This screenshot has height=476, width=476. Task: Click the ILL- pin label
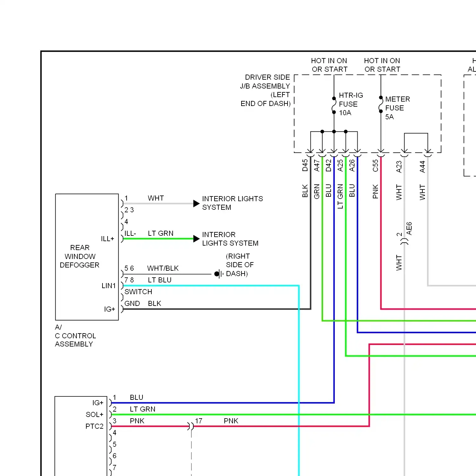(x=130, y=233)
